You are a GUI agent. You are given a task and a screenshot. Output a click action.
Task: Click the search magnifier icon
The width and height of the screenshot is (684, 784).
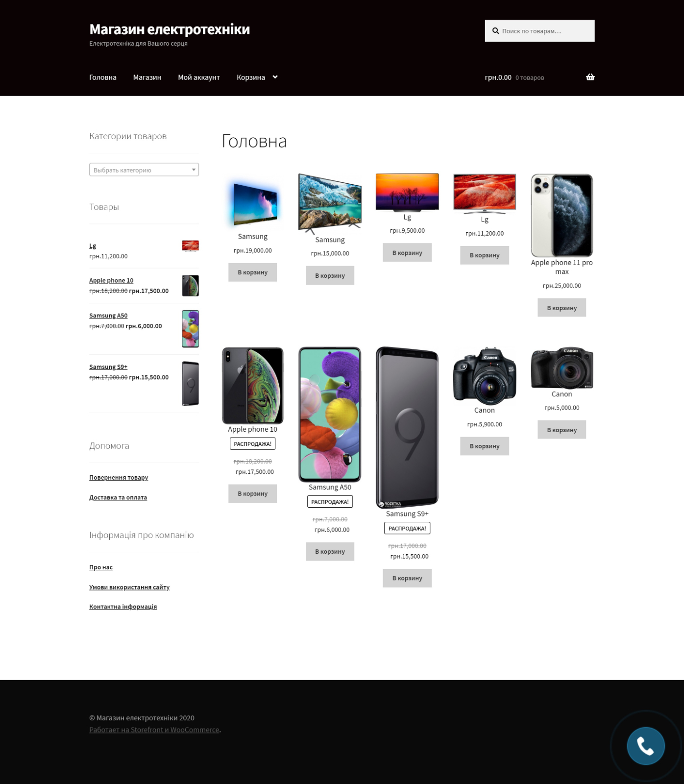495,31
